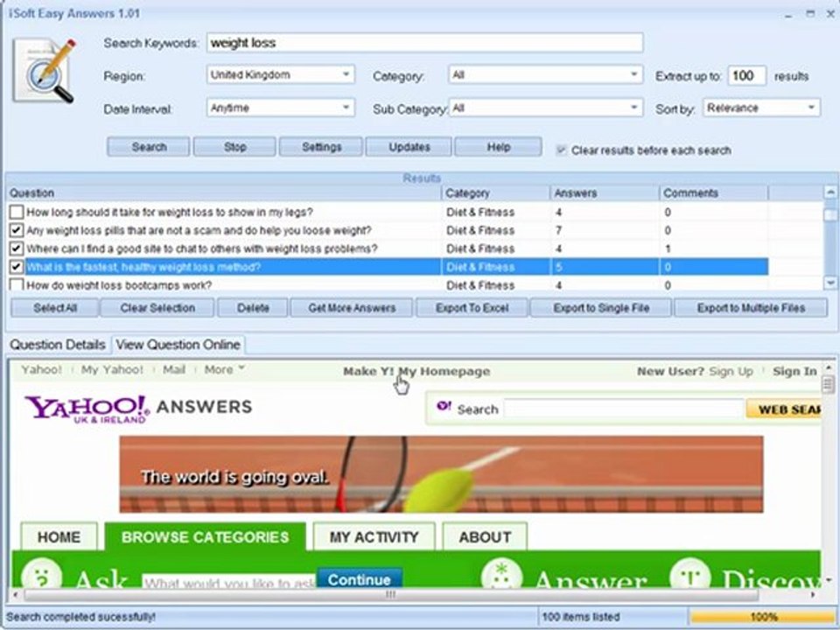Click the Discover smiley icon

[x=690, y=574]
